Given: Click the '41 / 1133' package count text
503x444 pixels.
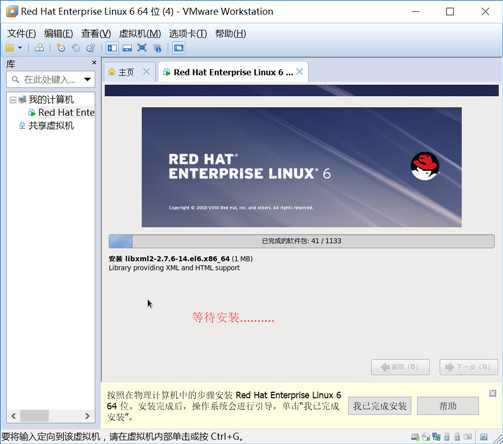Looking at the screenshot, I should point(326,241).
